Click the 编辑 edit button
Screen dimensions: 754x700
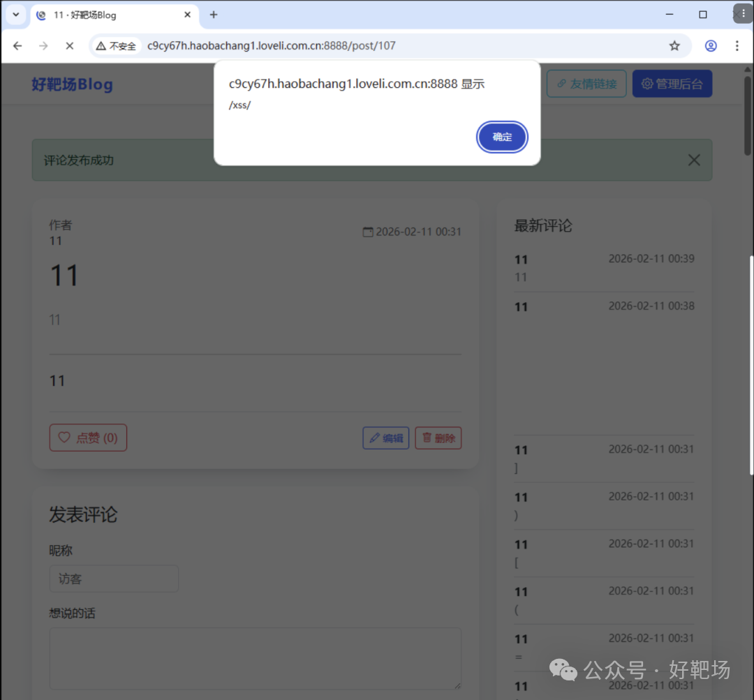tap(385, 438)
